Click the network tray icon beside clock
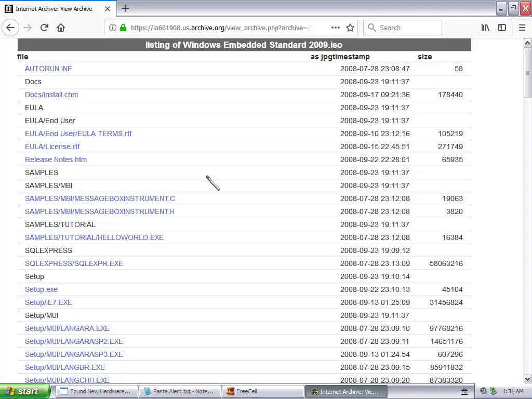This screenshot has width=532, height=399. click(493, 391)
